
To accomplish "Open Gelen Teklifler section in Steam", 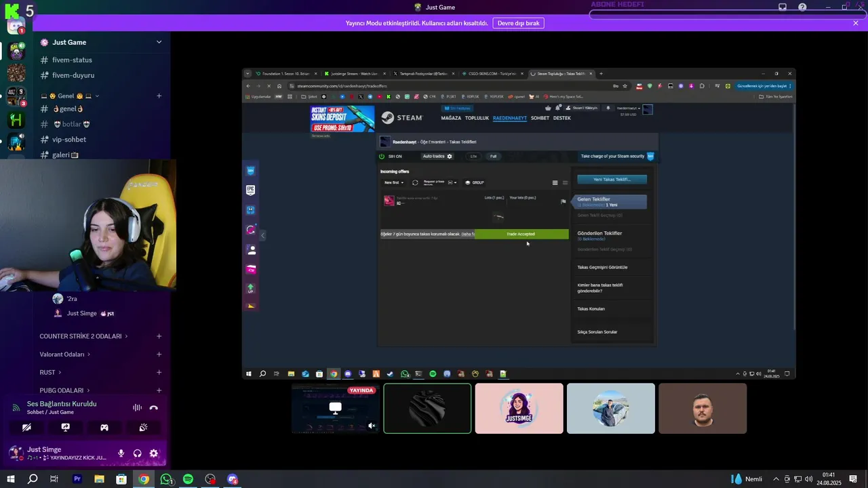I will [x=610, y=202].
